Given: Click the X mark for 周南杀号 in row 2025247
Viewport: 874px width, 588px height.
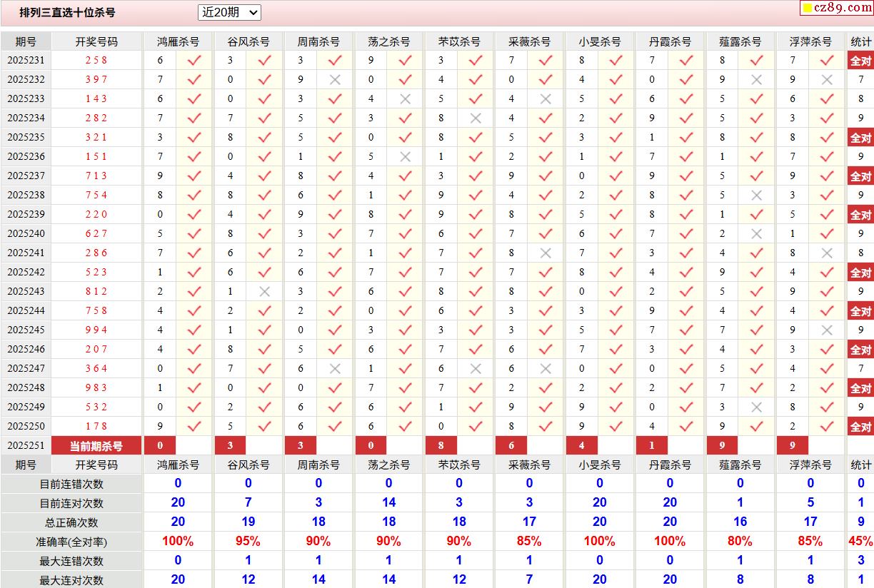Looking at the screenshot, I should pyautogui.click(x=335, y=369).
